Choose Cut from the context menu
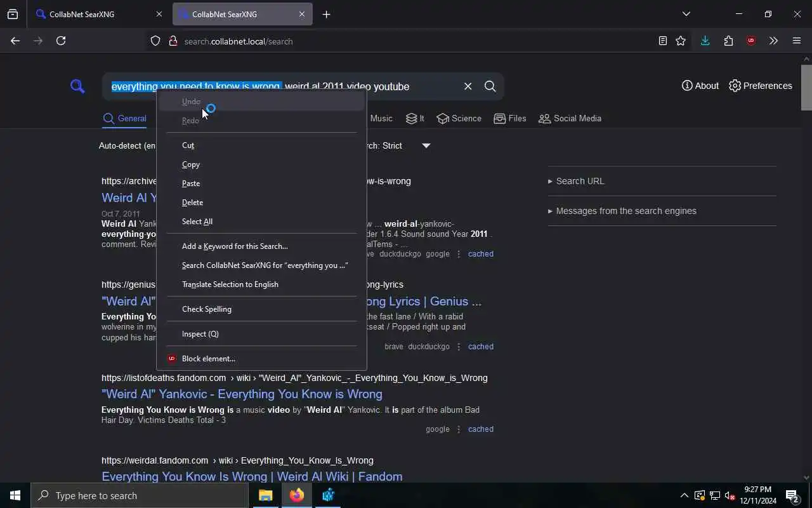The image size is (812, 508). 261,145
